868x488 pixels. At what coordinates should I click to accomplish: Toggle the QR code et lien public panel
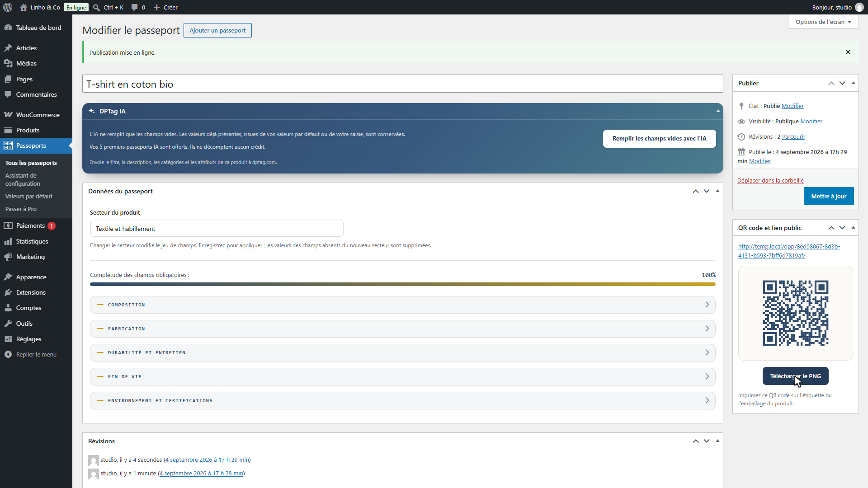coord(853,228)
